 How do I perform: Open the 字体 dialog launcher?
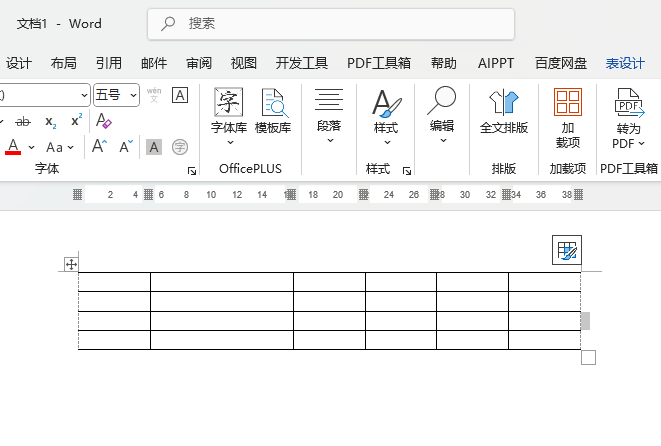point(192,171)
